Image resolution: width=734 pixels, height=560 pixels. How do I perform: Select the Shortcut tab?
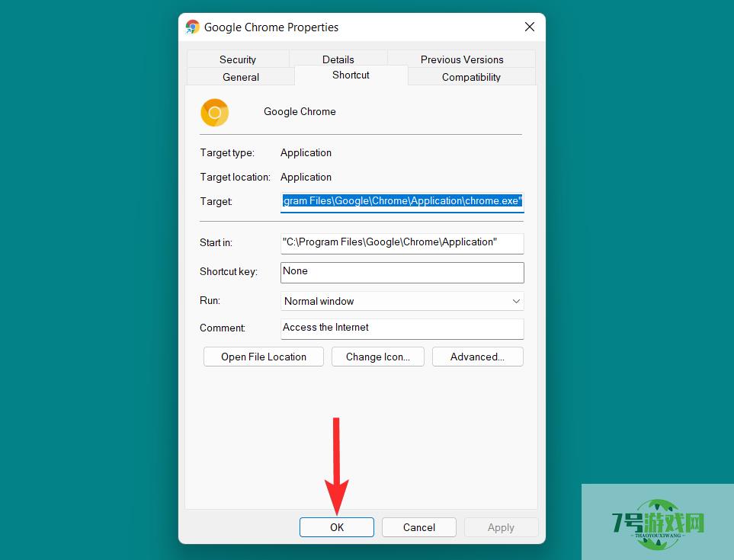click(351, 75)
